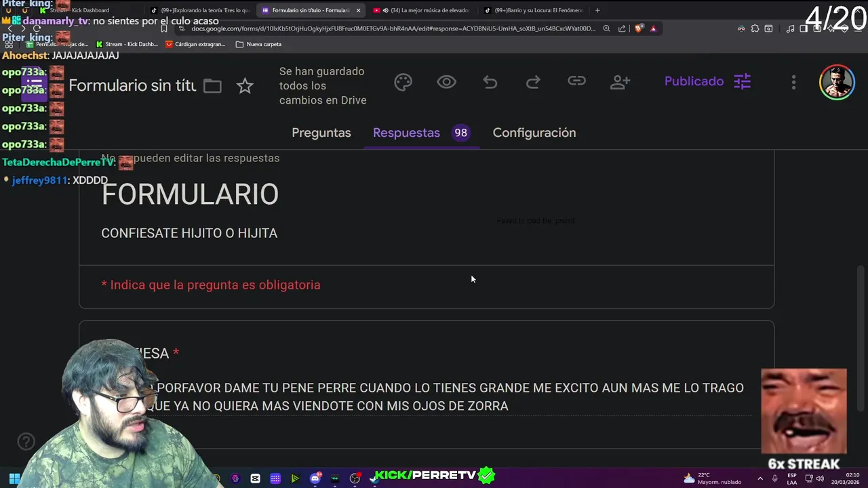Open the zoom magnifier in address bar
This screenshot has width=868, height=488.
click(606, 28)
